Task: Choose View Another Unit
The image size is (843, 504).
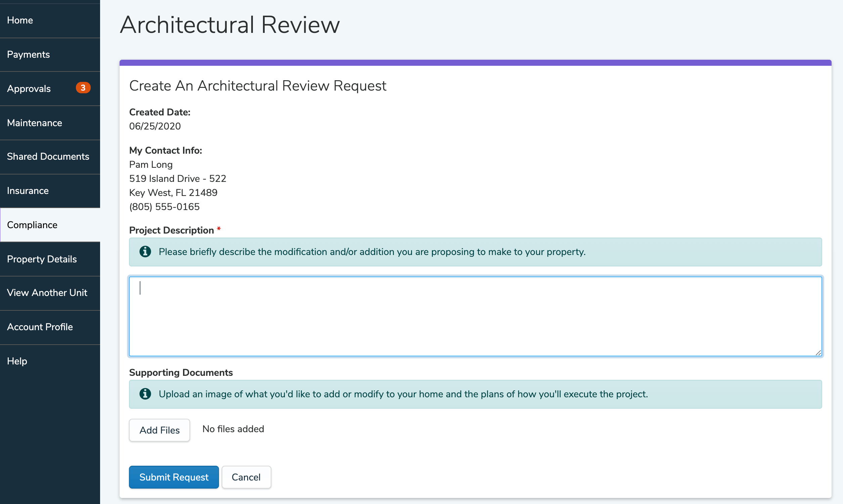Action: pyautogui.click(x=47, y=293)
